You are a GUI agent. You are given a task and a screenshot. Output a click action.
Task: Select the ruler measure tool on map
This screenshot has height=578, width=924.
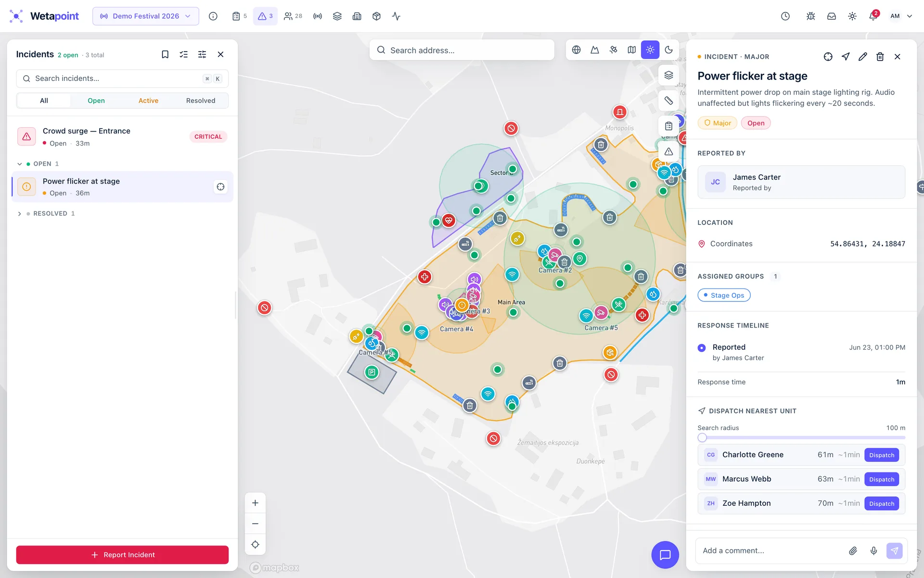click(668, 101)
